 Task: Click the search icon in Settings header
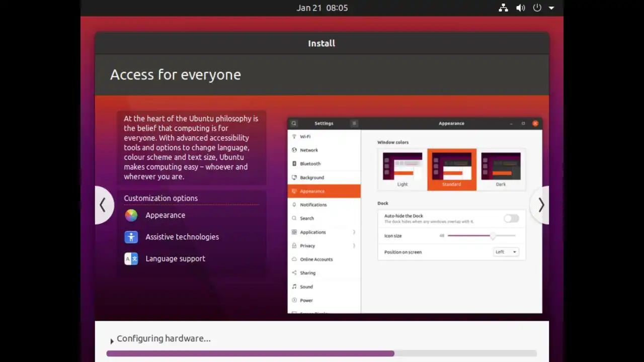click(x=294, y=123)
